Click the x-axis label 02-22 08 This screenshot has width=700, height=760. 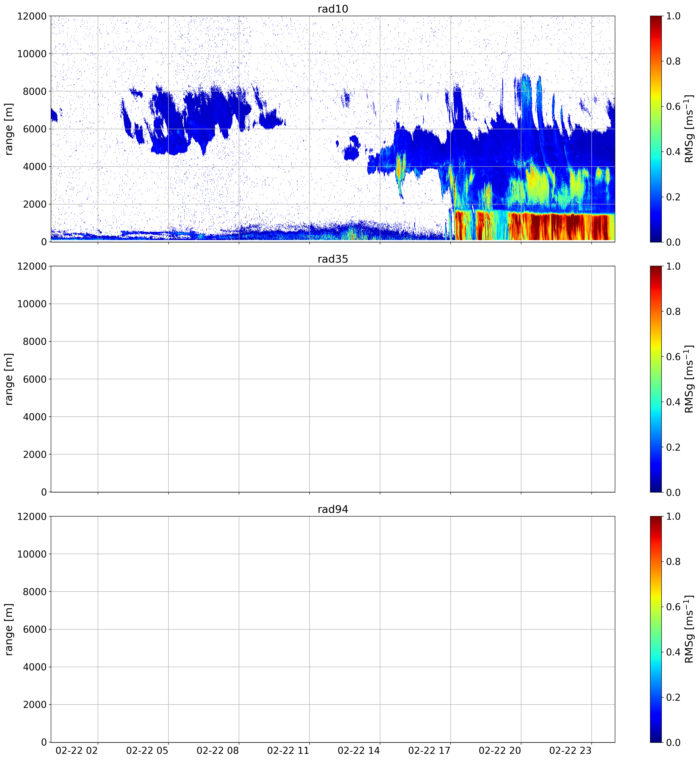[x=217, y=750]
